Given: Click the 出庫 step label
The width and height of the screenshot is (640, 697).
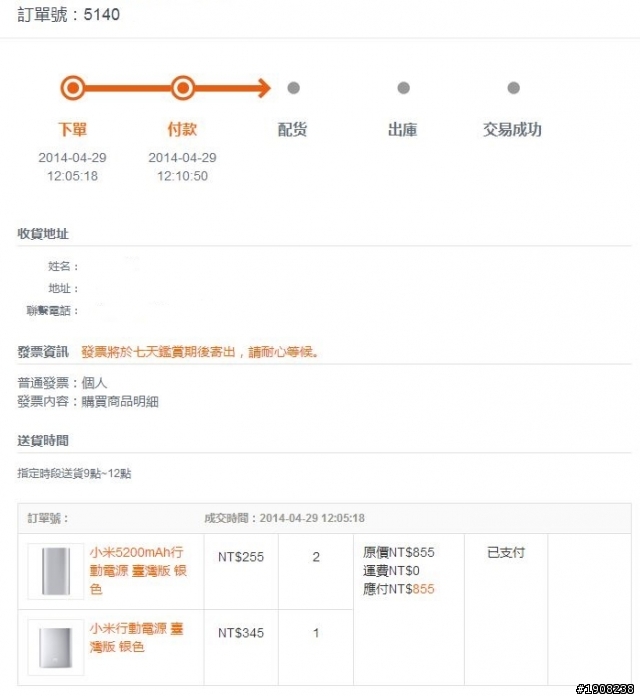Looking at the screenshot, I should pyautogui.click(x=402, y=129).
